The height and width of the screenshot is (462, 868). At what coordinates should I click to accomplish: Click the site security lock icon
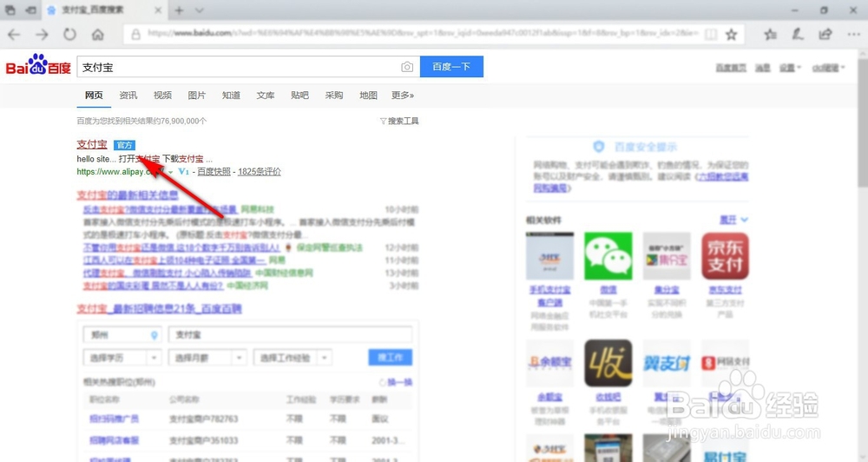[135, 35]
